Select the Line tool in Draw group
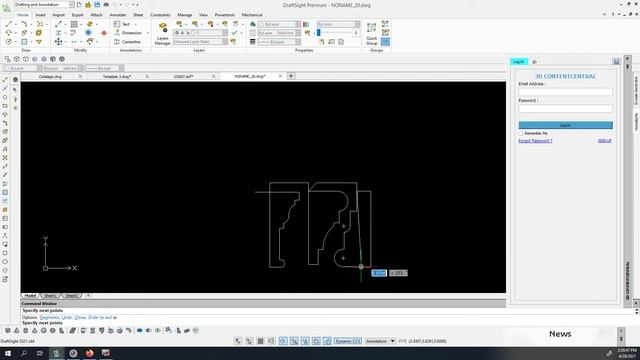This screenshot has width=640, height=360. 9,24
